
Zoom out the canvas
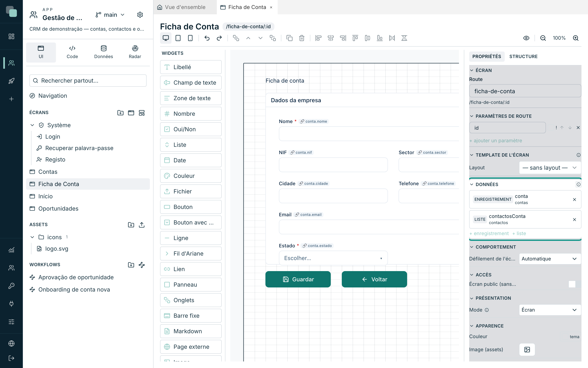pos(543,38)
